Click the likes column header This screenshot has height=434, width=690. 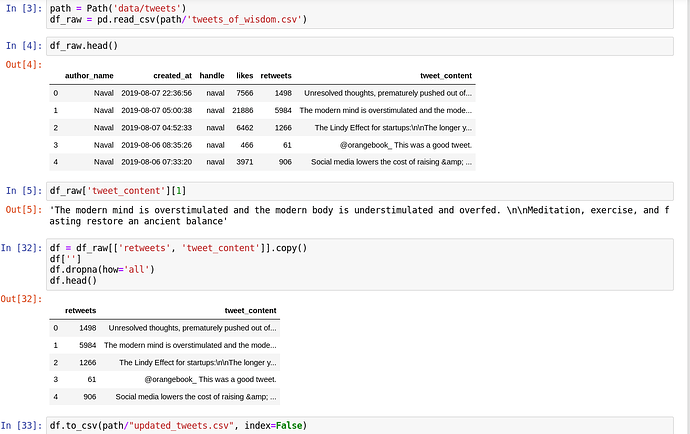click(x=245, y=76)
